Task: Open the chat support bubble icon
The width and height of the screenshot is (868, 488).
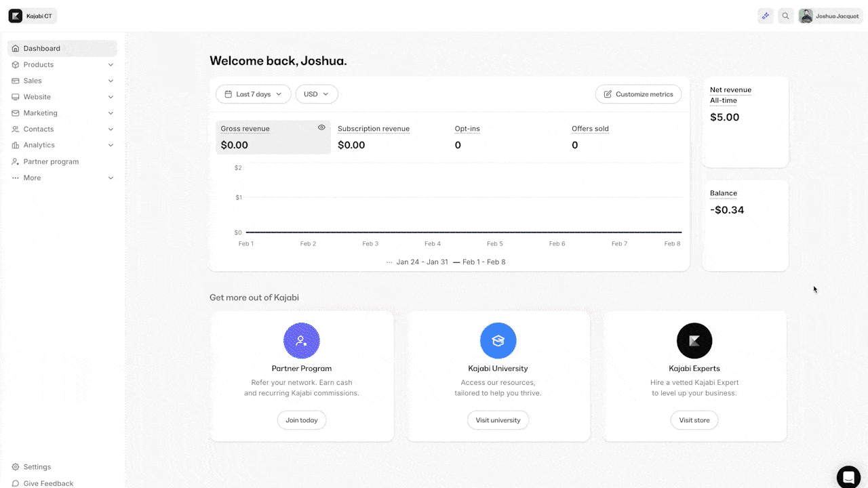Action: [848, 476]
